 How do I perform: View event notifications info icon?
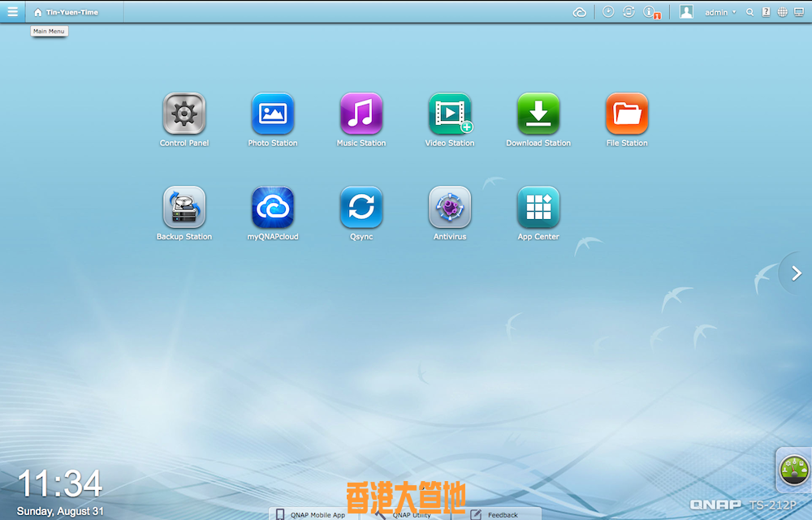(651, 12)
